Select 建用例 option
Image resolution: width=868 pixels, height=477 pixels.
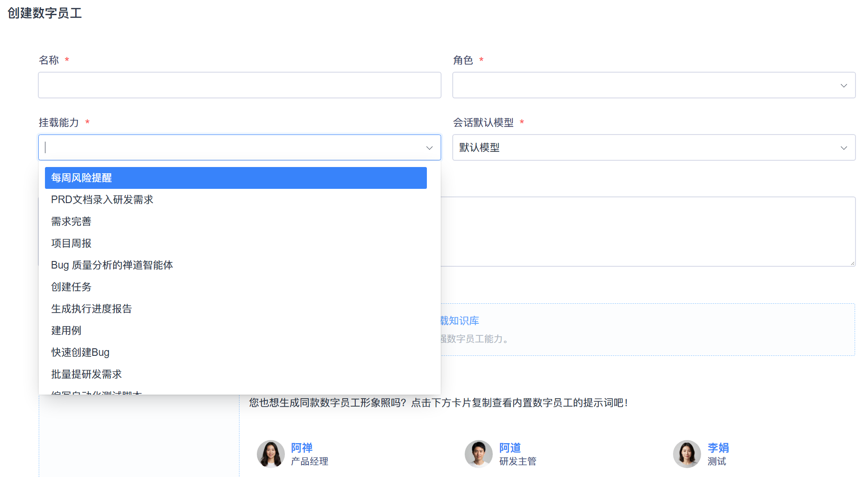pos(236,330)
